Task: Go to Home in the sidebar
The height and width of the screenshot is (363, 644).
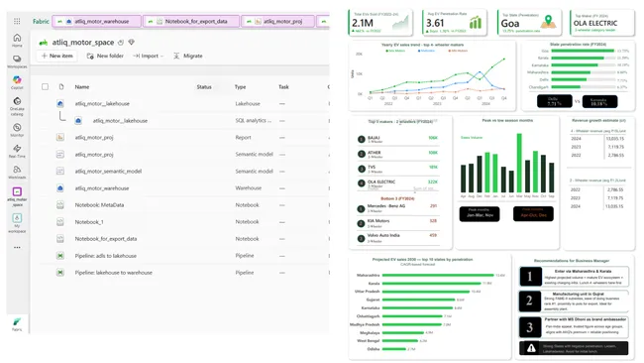Action: point(17,41)
